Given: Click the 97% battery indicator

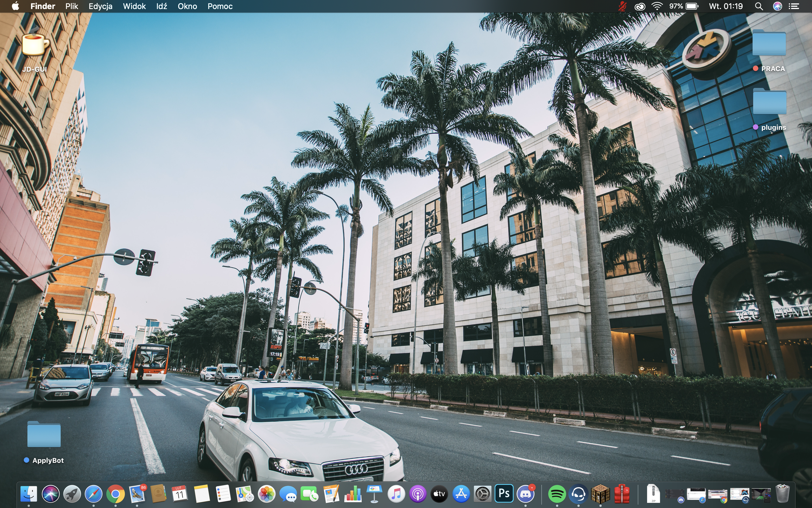Looking at the screenshot, I should 684,6.
